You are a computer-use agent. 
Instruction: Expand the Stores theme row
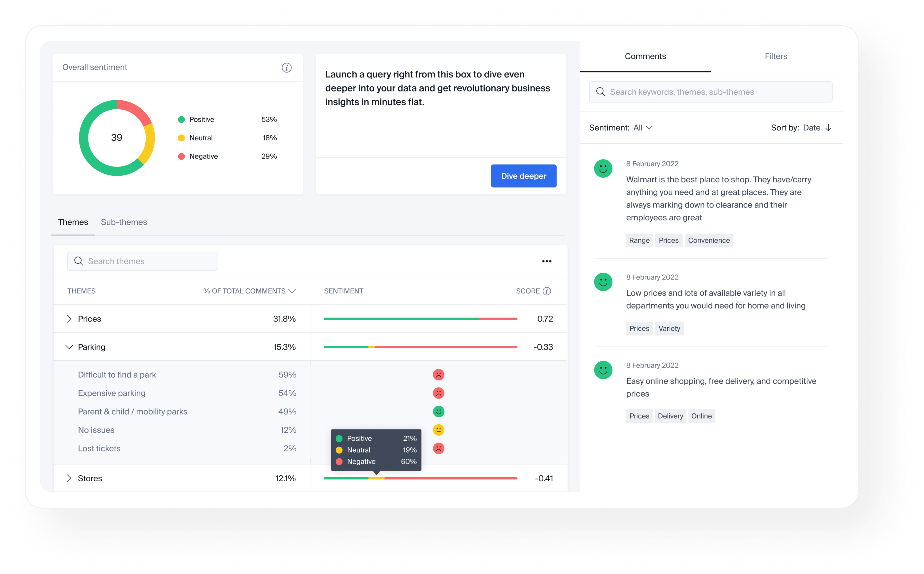pyautogui.click(x=69, y=478)
